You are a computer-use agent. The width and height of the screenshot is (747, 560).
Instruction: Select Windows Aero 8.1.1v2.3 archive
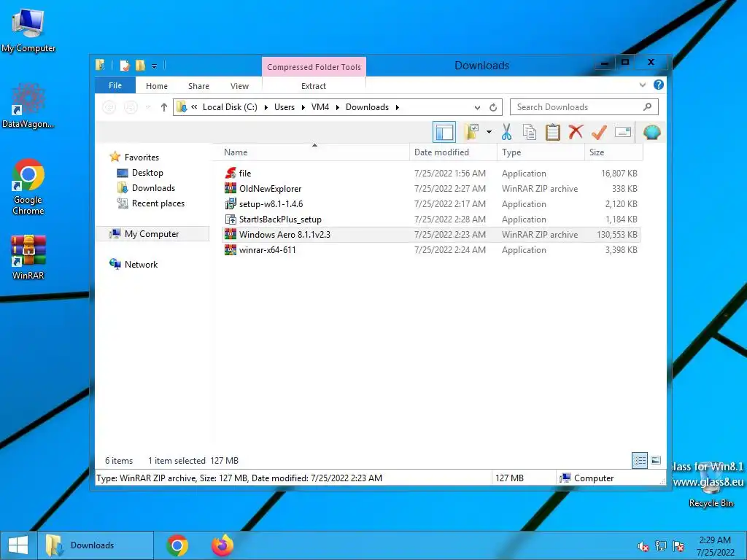[x=431, y=234]
